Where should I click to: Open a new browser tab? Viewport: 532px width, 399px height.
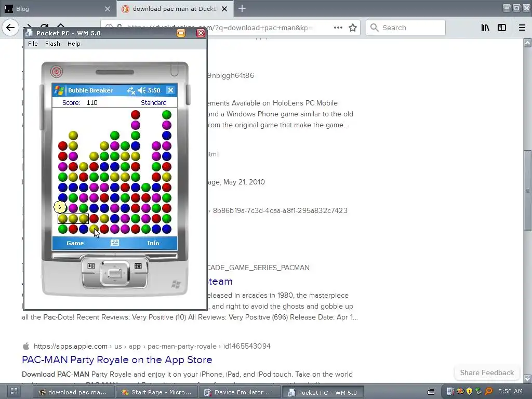pos(242,8)
